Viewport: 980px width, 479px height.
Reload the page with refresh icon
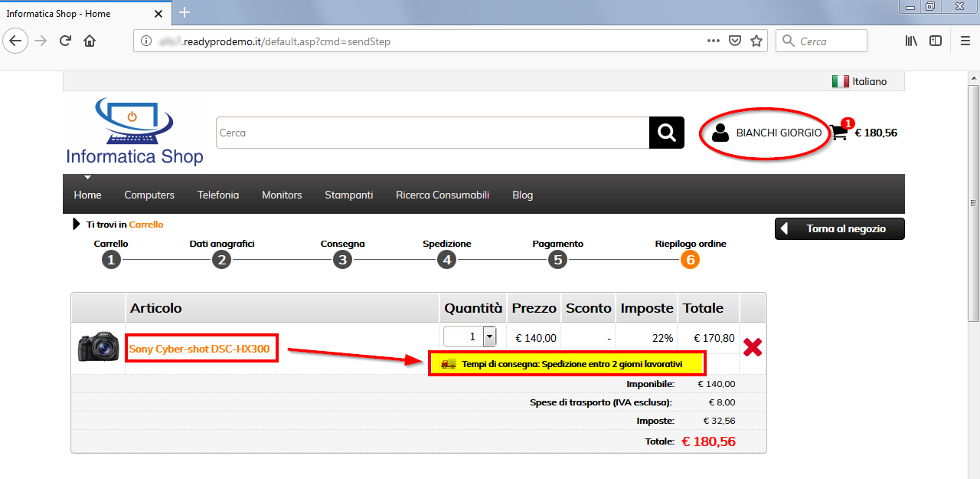[x=66, y=41]
